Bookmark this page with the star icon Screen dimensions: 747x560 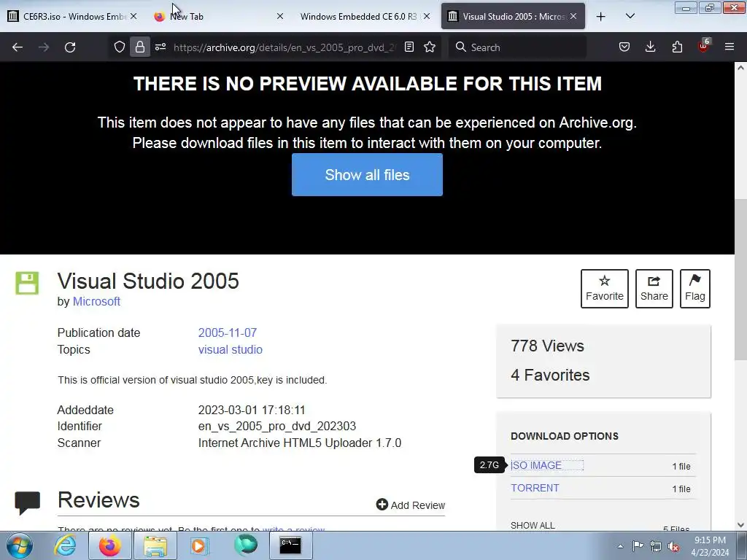[x=430, y=47]
